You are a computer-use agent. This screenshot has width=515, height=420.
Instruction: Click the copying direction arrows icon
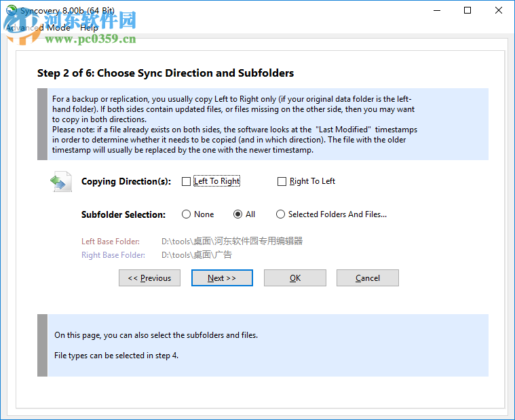tap(61, 182)
